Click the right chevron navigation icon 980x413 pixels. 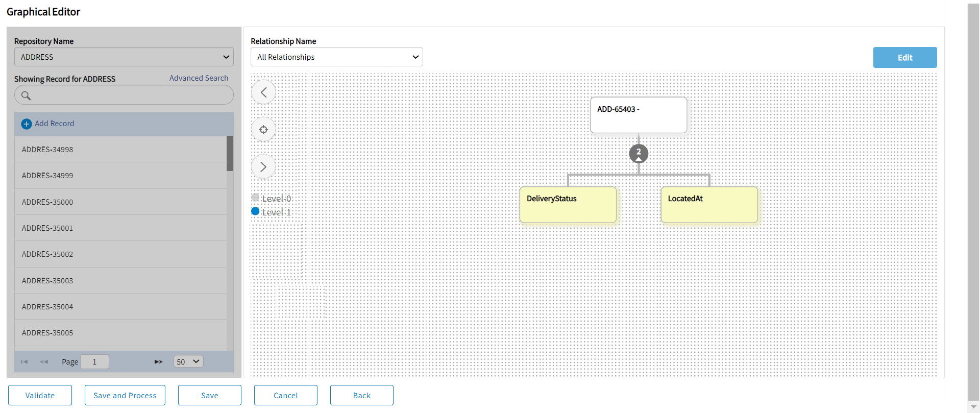pos(263,167)
